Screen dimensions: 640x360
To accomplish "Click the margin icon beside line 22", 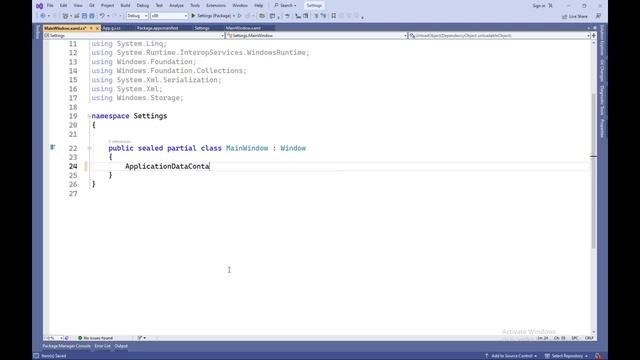I will point(53,147).
